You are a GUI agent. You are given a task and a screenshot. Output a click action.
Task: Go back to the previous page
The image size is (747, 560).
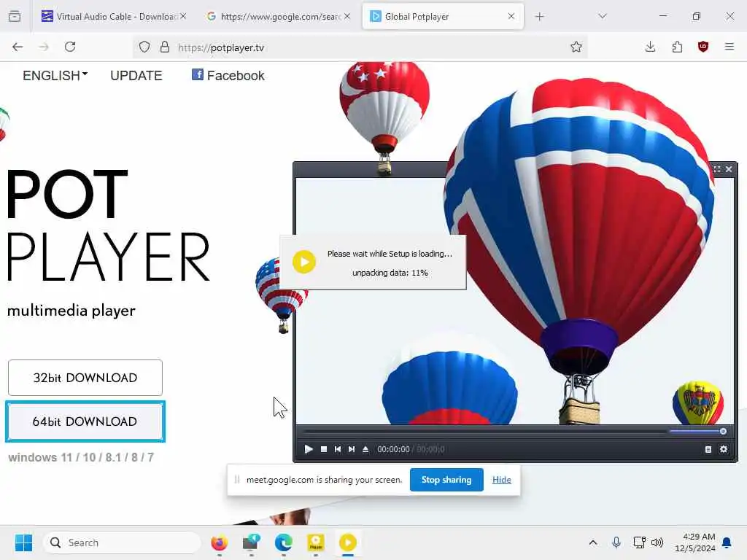tap(18, 47)
